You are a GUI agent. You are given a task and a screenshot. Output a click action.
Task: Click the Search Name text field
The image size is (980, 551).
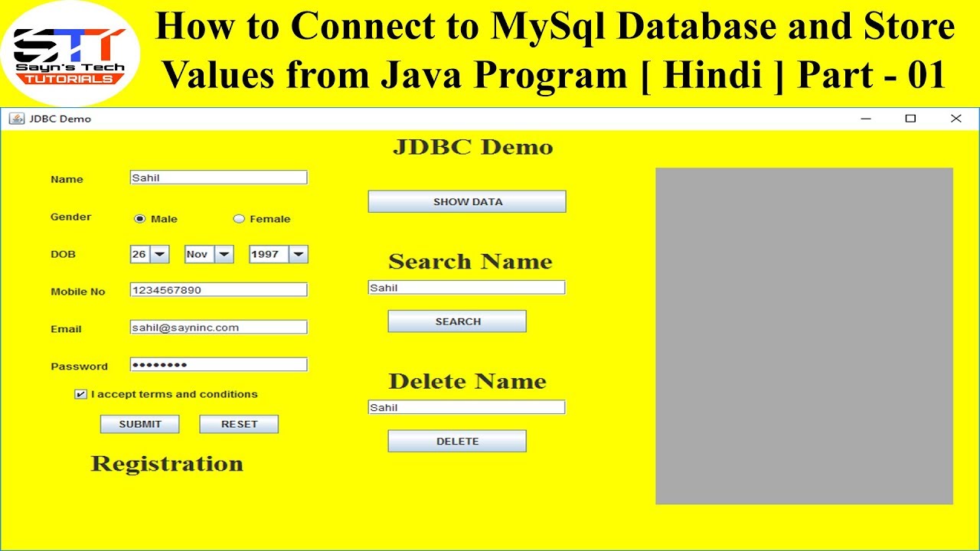(467, 288)
